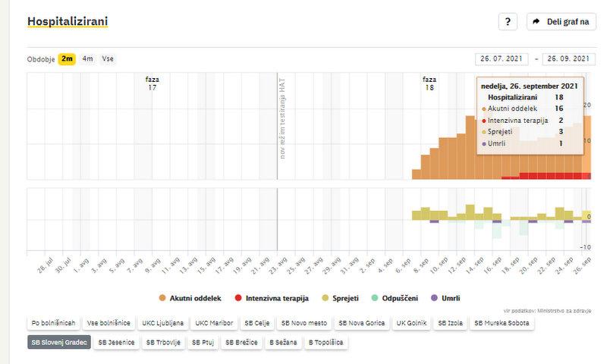Switch to the SB Celje tab
Viewport: 607px width, 364px height.
pyautogui.click(x=258, y=323)
